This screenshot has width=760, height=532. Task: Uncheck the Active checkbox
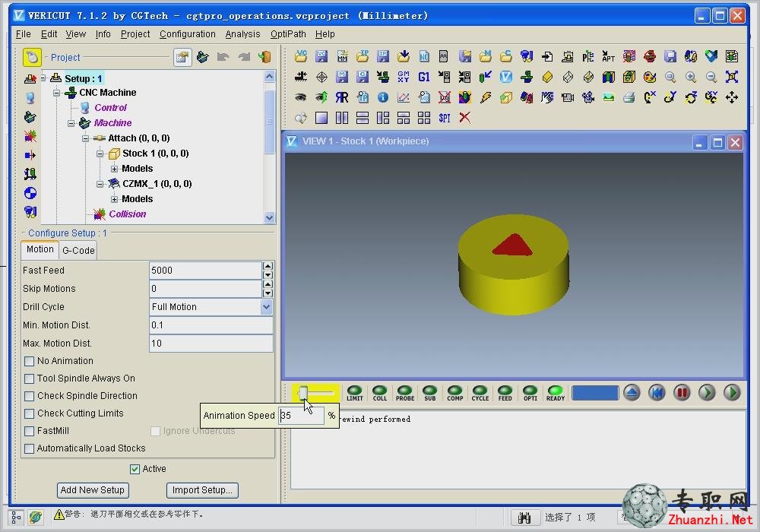[135, 469]
